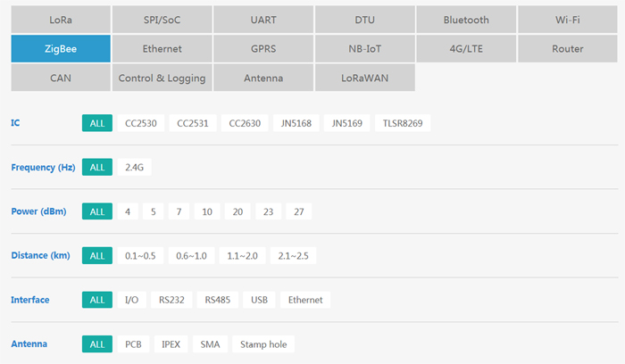Set power filter to 20 dBm
Screen dimensions: 625x364
coord(237,211)
